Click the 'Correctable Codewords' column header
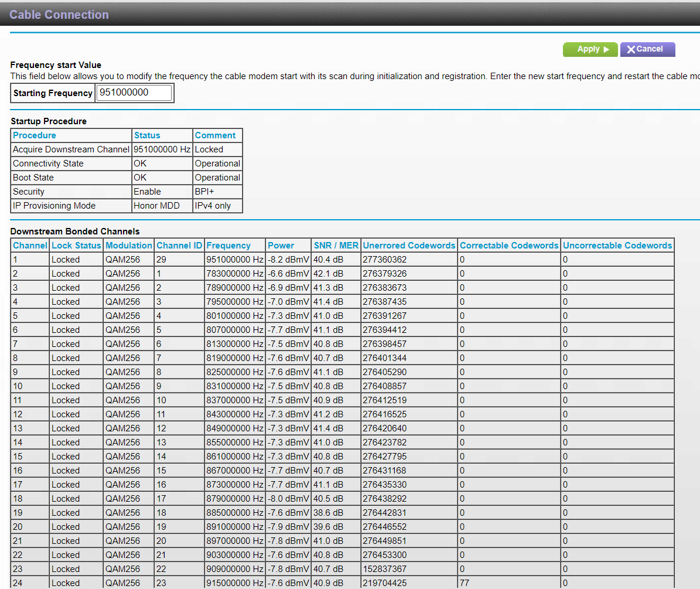The image size is (700, 589). click(510, 246)
